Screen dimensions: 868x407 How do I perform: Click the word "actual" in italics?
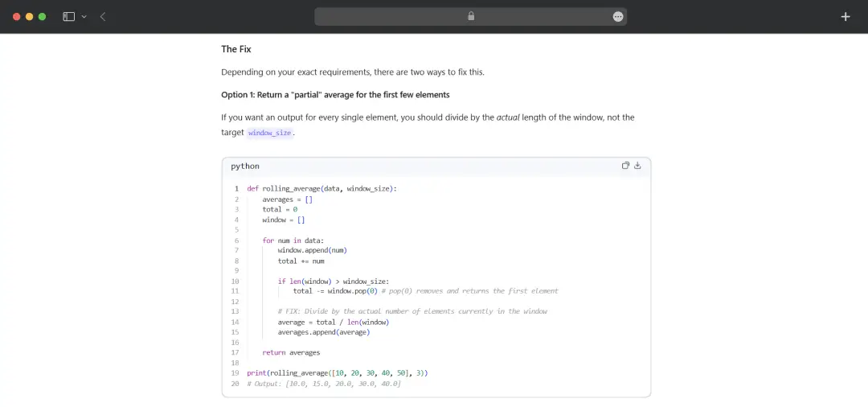pyautogui.click(x=508, y=117)
